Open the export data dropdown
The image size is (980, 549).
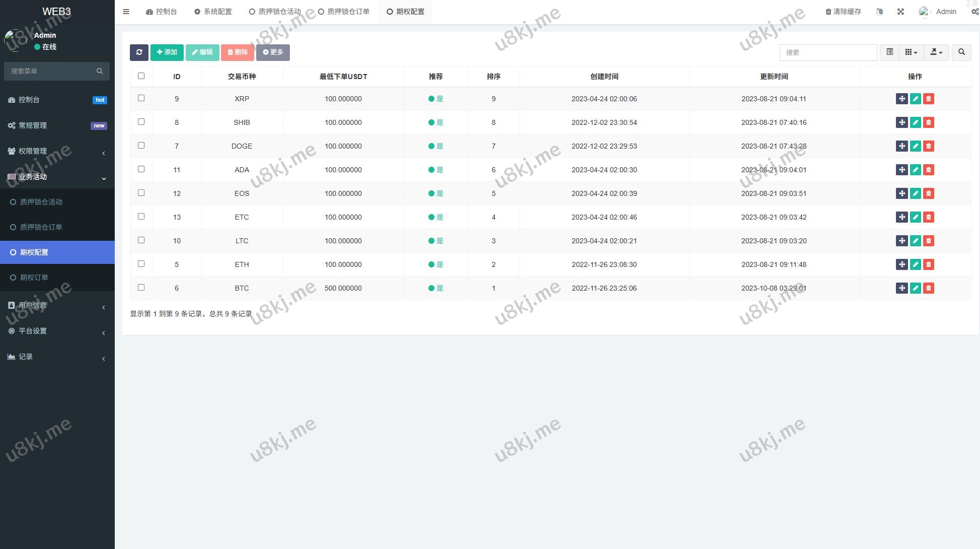pyautogui.click(x=936, y=52)
